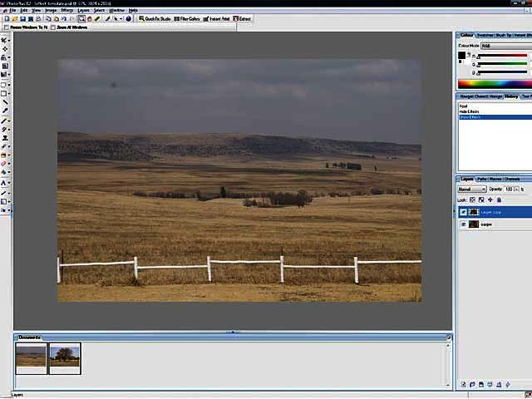
Task: Launch the Filter Gallery
Action: (189, 18)
